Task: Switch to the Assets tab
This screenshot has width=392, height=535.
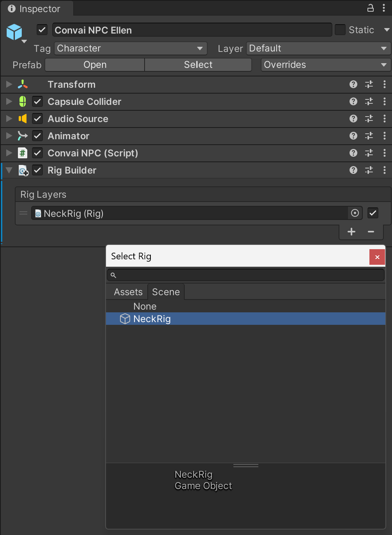Action: [x=128, y=292]
